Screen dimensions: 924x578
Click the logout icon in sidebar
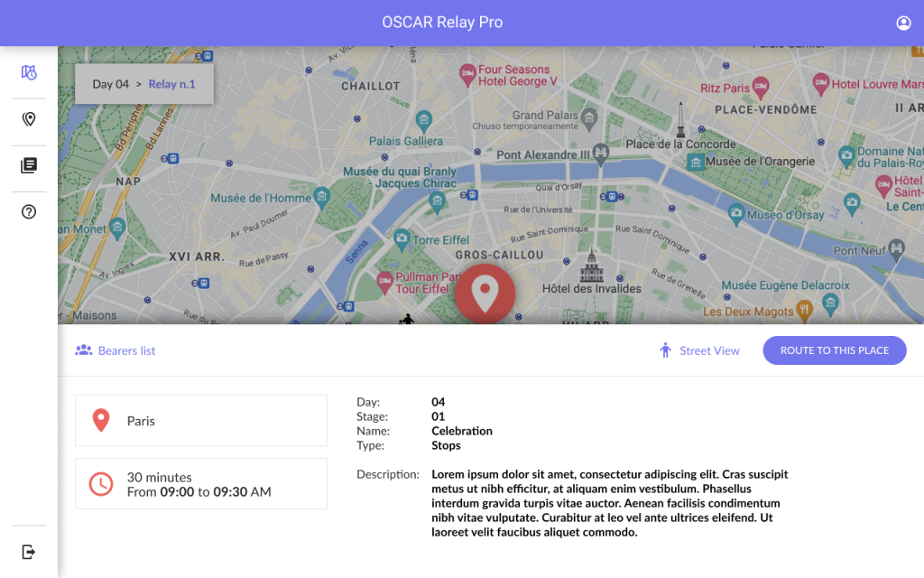(x=29, y=552)
